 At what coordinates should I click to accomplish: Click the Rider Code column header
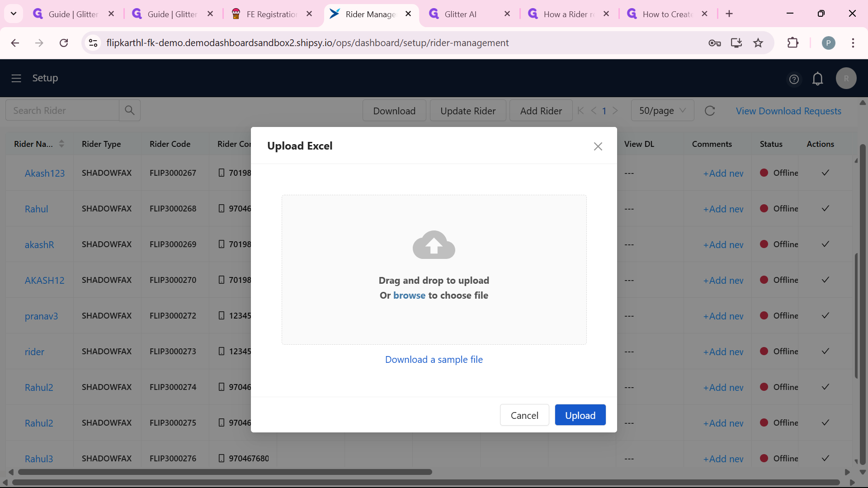coord(170,144)
